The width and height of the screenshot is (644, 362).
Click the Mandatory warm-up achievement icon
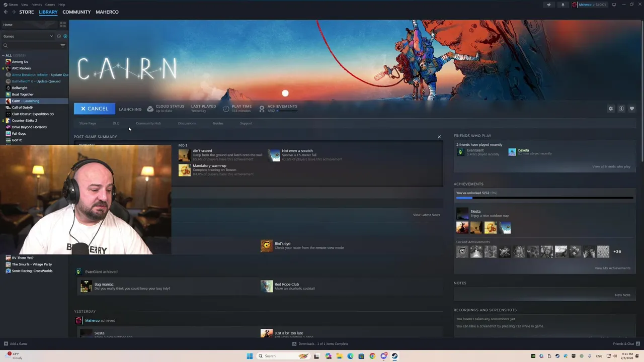(x=184, y=170)
